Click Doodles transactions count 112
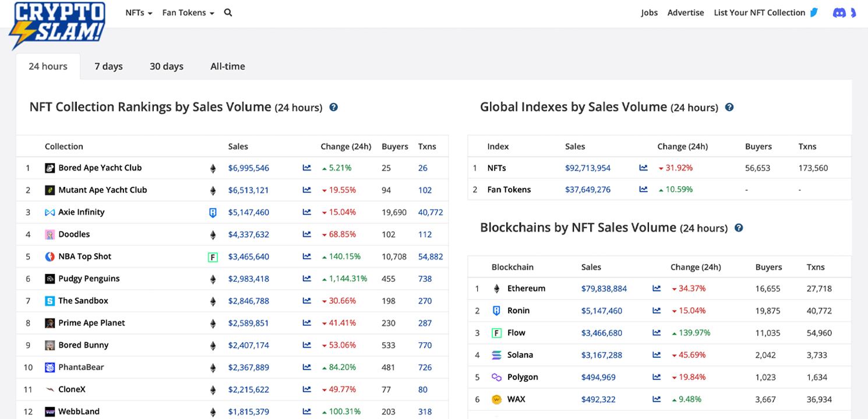This screenshot has width=868, height=419. coord(425,235)
